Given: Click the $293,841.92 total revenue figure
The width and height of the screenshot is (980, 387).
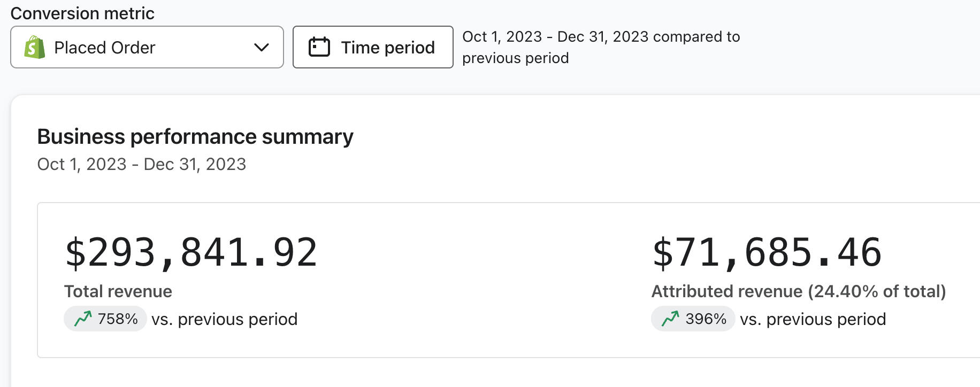Looking at the screenshot, I should click(191, 252).
